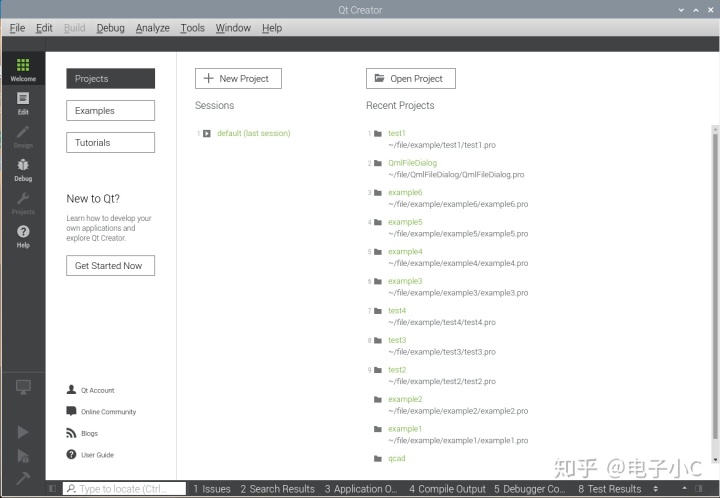Click folder icon next to example5

tap(378, 222)
